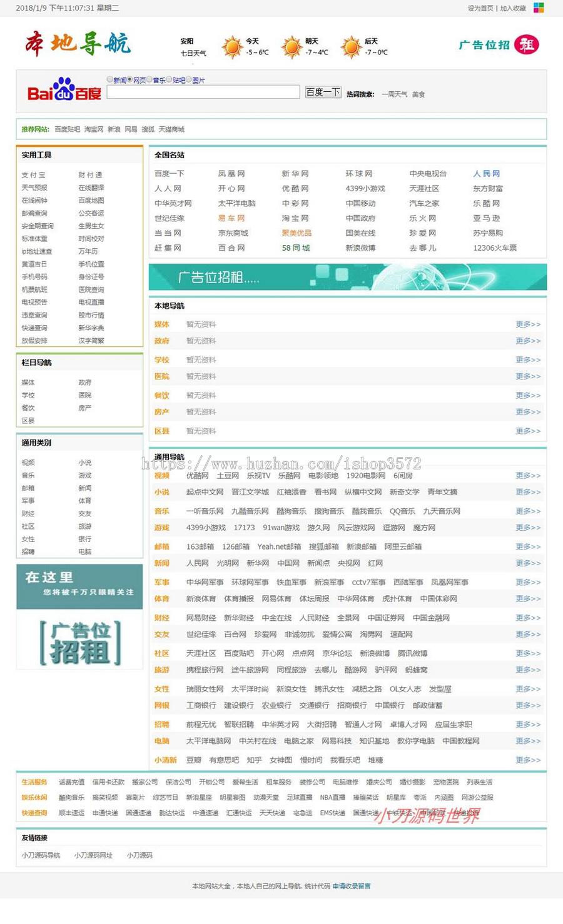
Task: Click inside the Baidu search input box
Action: tap(202, 92)
